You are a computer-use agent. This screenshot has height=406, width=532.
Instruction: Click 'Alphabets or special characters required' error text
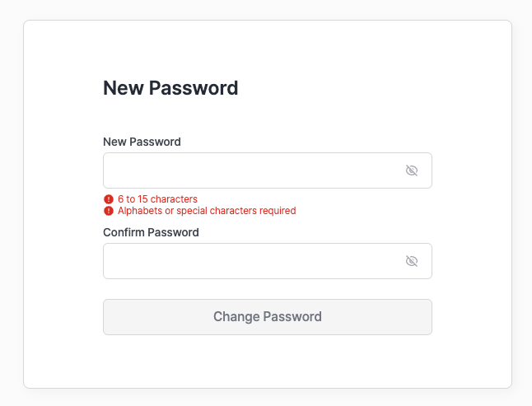(207, 211)
